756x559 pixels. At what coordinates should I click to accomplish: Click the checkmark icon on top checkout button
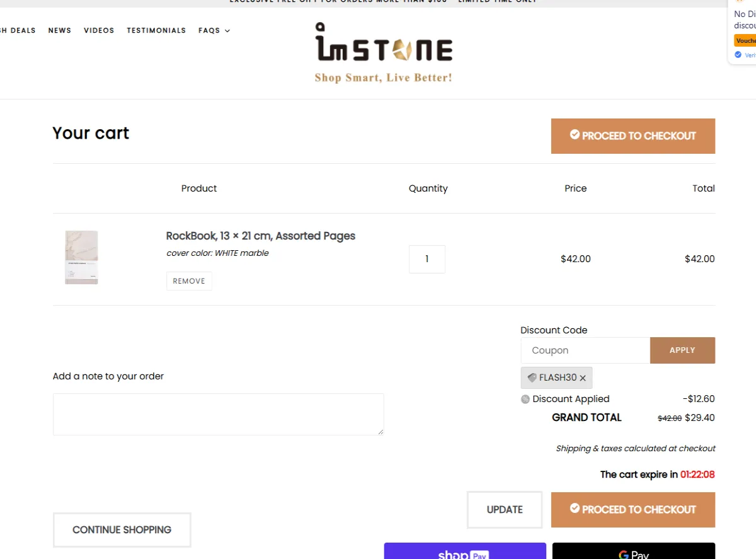[x=575, y=134]
